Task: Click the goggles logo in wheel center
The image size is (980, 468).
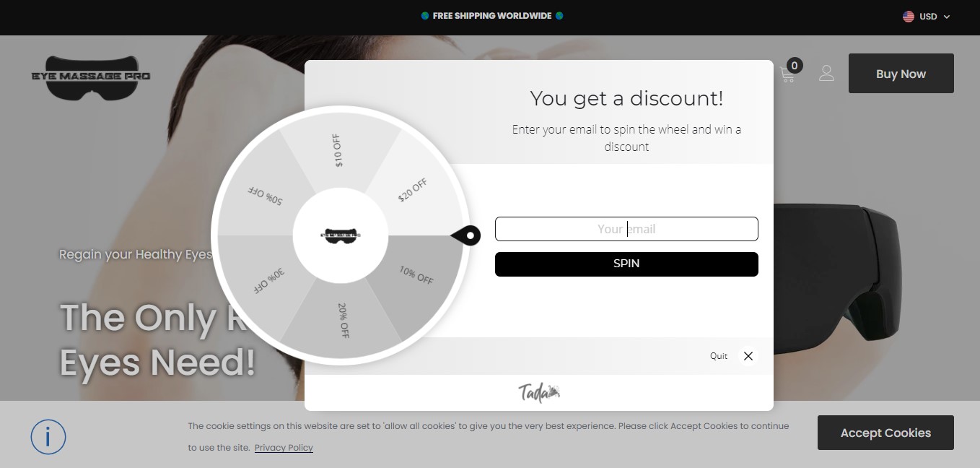Action: tap(341, 235)
